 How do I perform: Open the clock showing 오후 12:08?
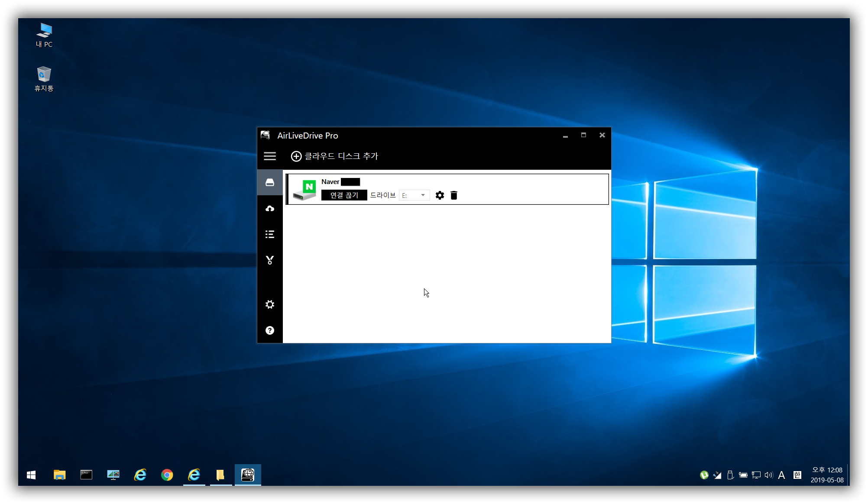coord(827,475)
